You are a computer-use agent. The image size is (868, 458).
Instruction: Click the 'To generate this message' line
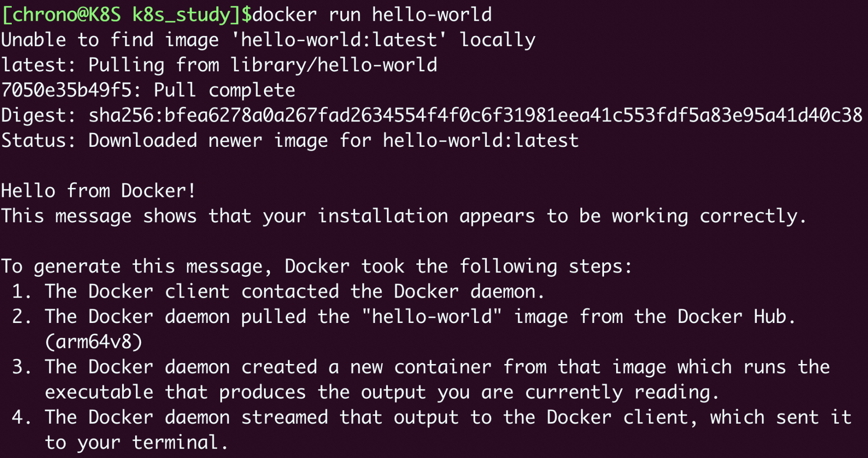[317, 266]
